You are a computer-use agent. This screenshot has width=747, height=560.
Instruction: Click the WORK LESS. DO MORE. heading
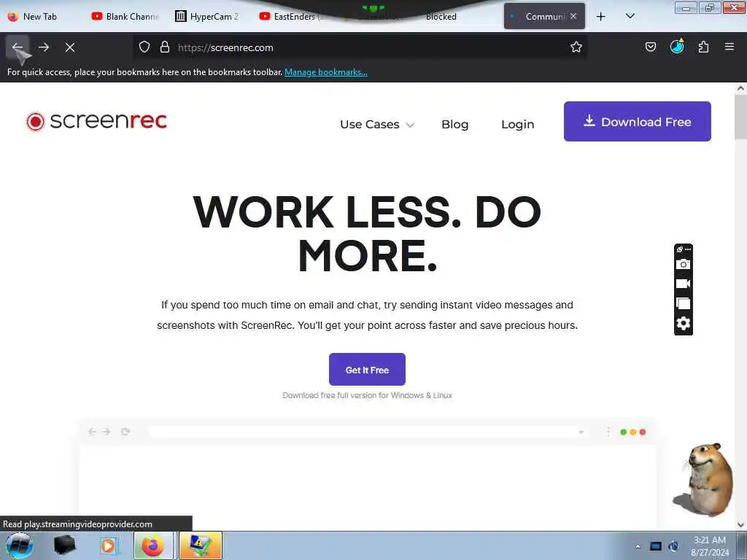point(367,233)
